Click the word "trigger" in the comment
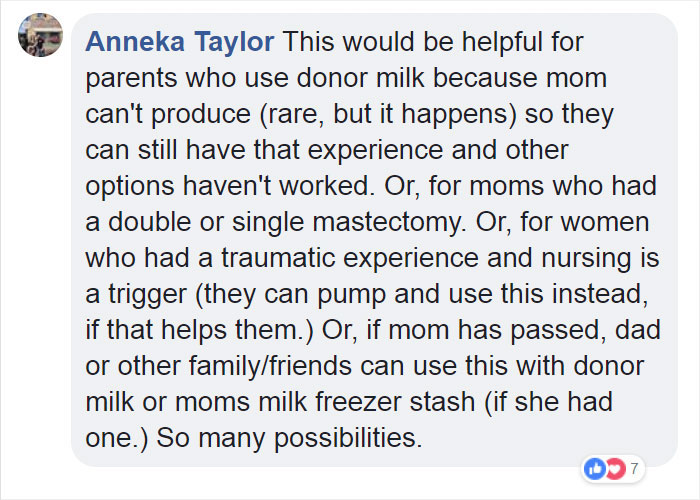The height and width of the screenshot is (500, 700). (147, 294)
